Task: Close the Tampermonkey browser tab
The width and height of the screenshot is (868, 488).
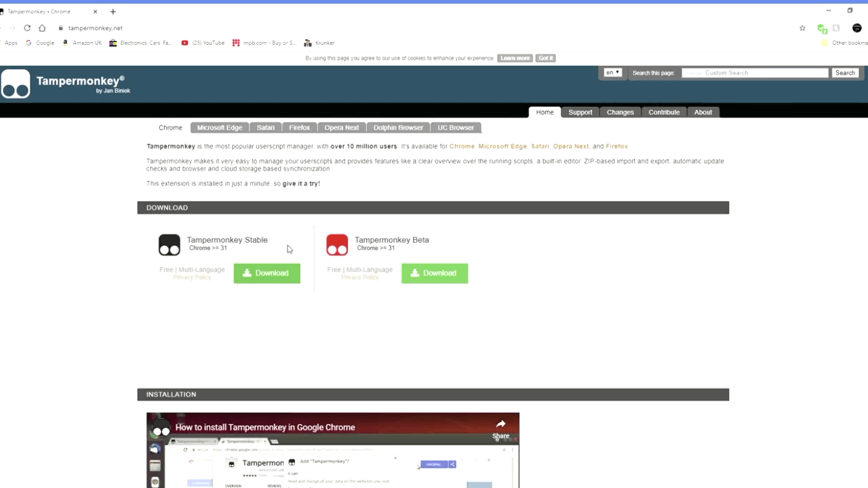Action: 96,12
